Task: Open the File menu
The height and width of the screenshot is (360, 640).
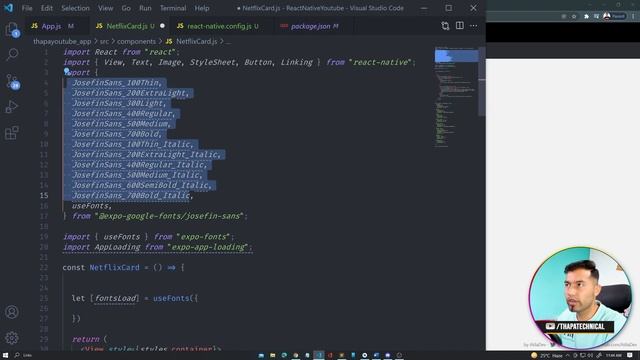Action: pyautogui.click(x=27, y=8)
